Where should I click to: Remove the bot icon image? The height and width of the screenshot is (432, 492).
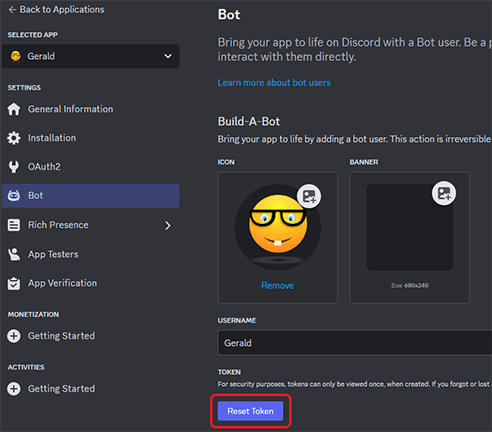pyautogui.click(x=277, y=285)
